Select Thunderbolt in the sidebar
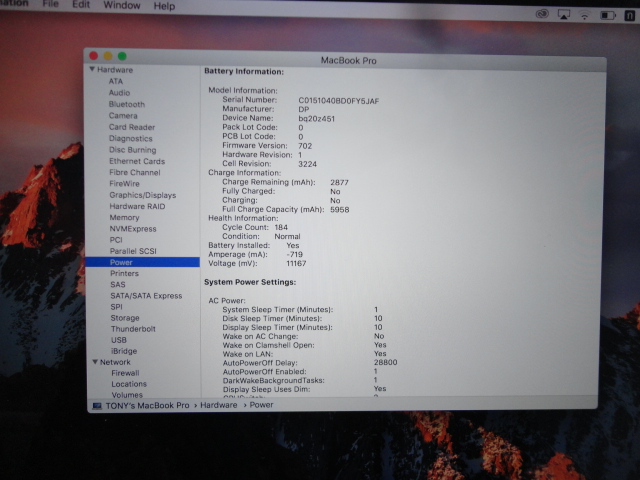 coord(133,329)
